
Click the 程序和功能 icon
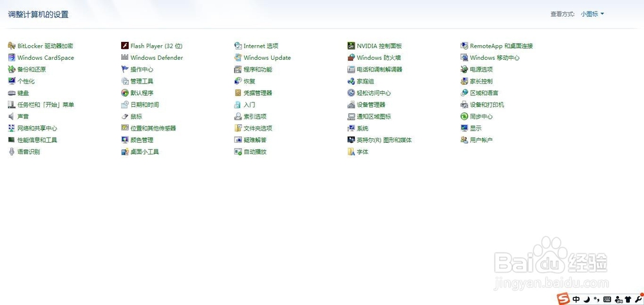click(238, 69)
